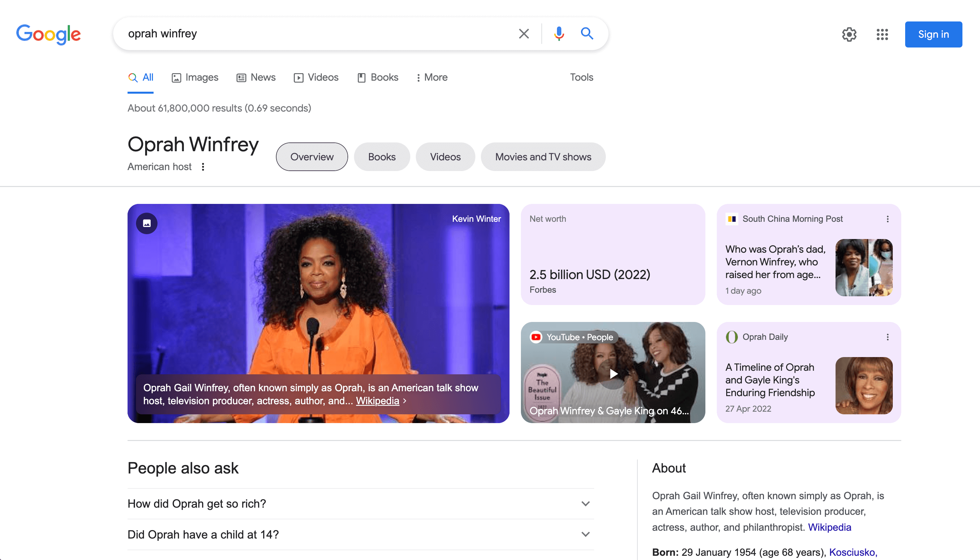Open the Wikipedia link in the About section

(x=830, y=527)
